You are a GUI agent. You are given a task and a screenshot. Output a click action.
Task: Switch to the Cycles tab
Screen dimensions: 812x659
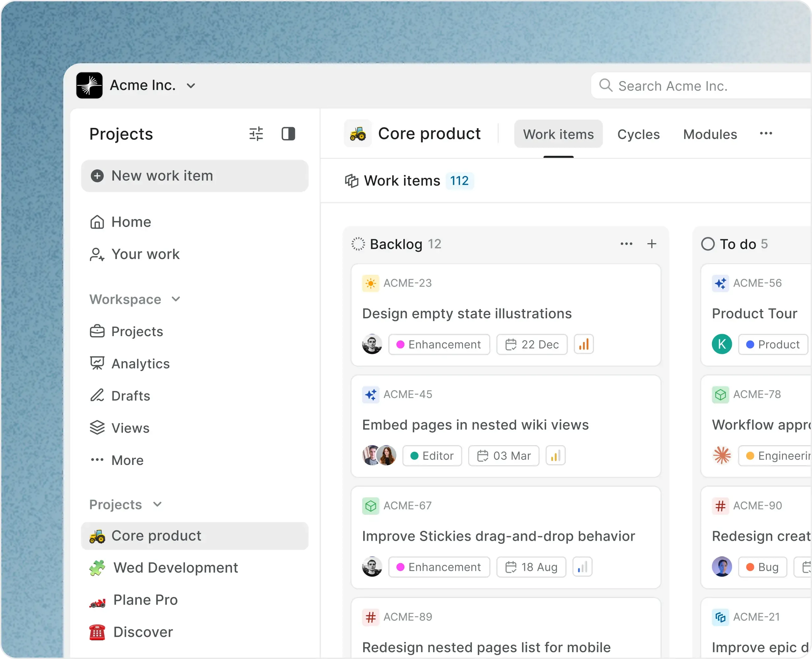[x=638, y=134]
